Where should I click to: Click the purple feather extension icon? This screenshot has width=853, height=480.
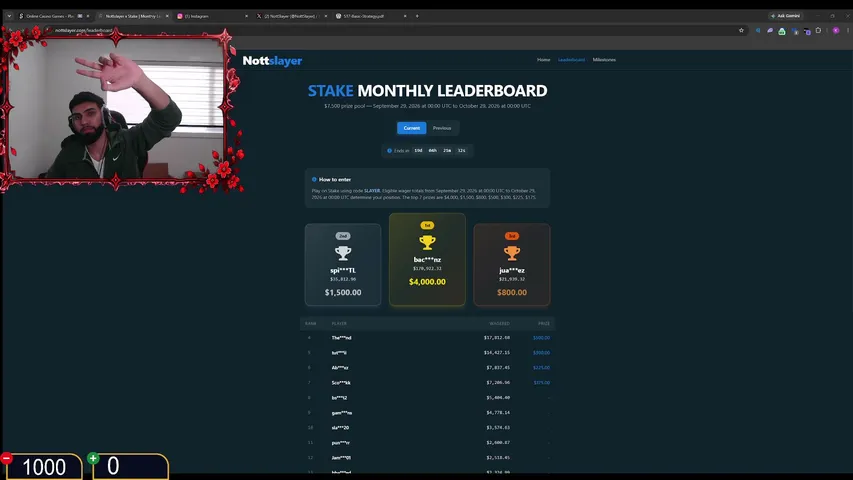pos(770,30)
